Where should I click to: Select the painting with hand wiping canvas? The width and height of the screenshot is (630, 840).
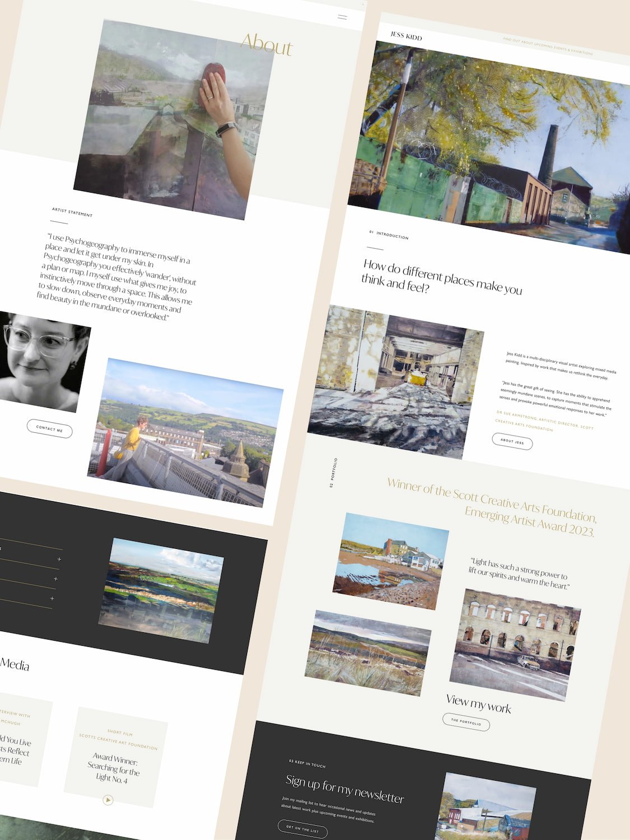point(174,119)
